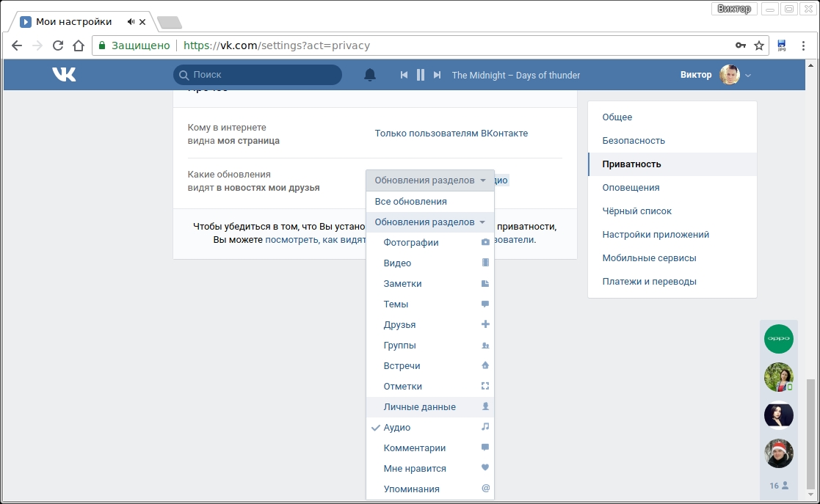Click the track title The Midnight
The height and width of the screenshot is (504, 820).
(516, 76)
